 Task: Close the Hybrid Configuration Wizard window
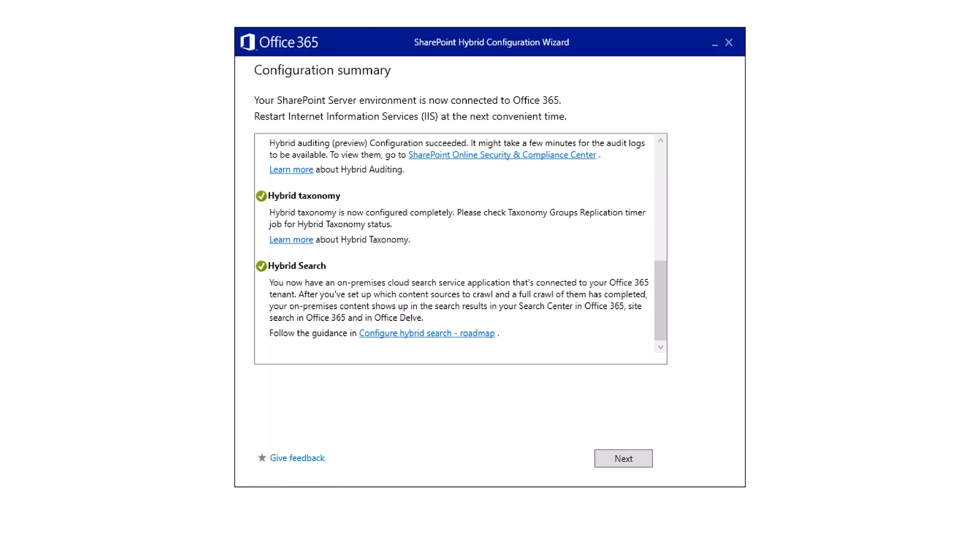729,43
